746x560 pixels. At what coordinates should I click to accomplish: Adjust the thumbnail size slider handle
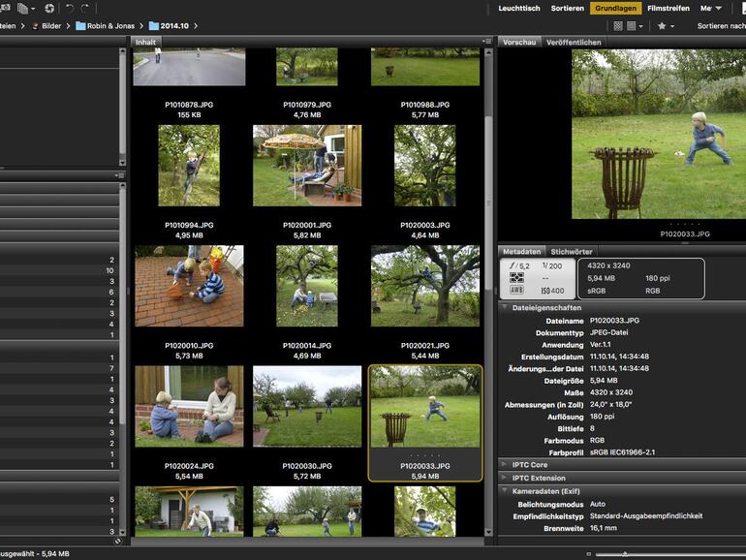[625, 554]
